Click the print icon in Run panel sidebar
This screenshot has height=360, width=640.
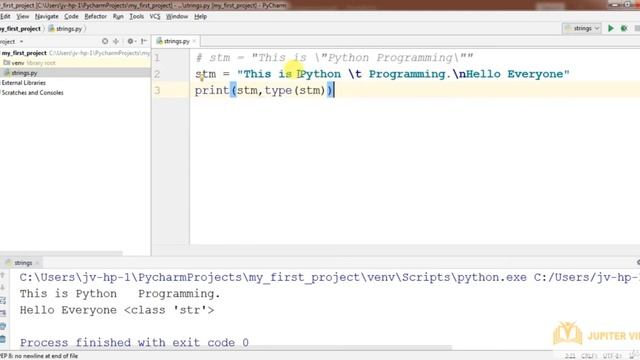coord(2,326)
